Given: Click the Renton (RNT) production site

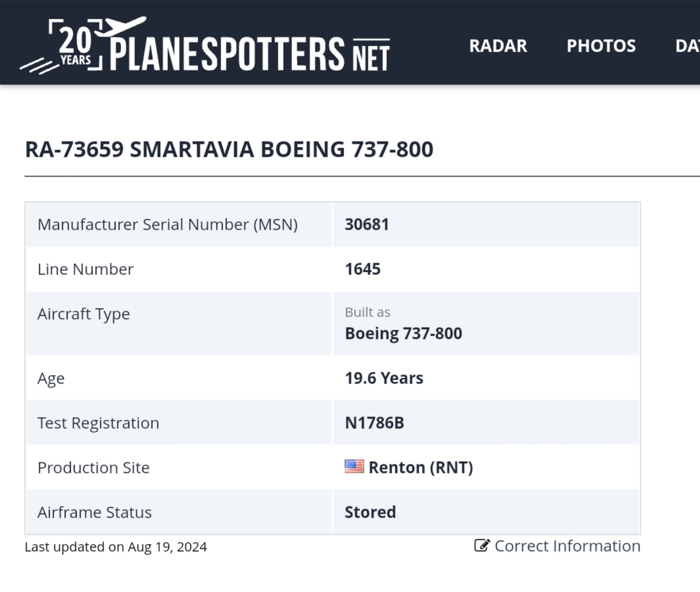Looking at the screenshot, I should (420, 468).
